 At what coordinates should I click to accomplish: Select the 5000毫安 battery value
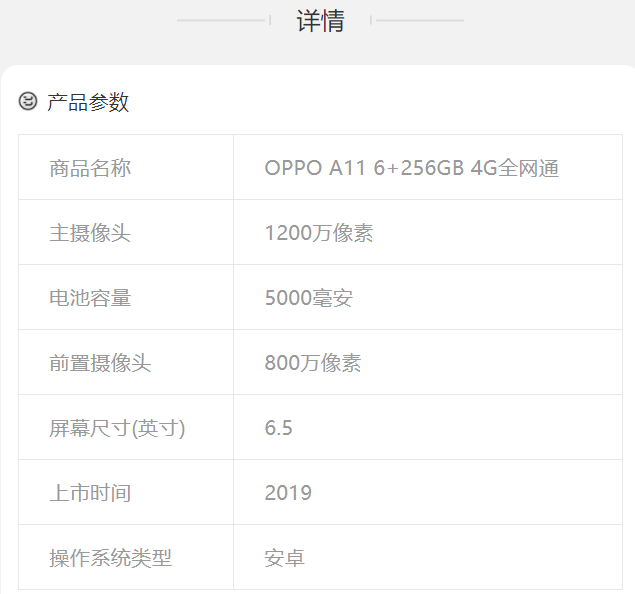click(x=308, y=298)
